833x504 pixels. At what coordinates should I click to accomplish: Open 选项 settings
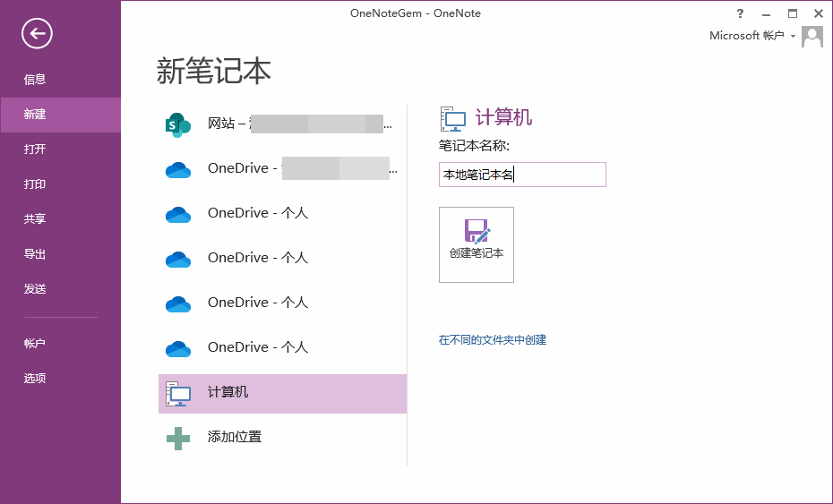coord(35,378)
